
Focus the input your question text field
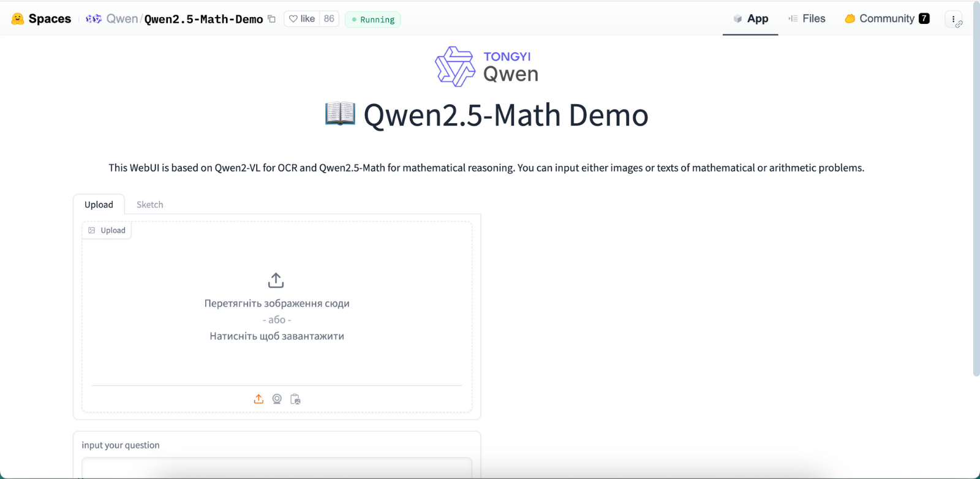tap(277, 467)
